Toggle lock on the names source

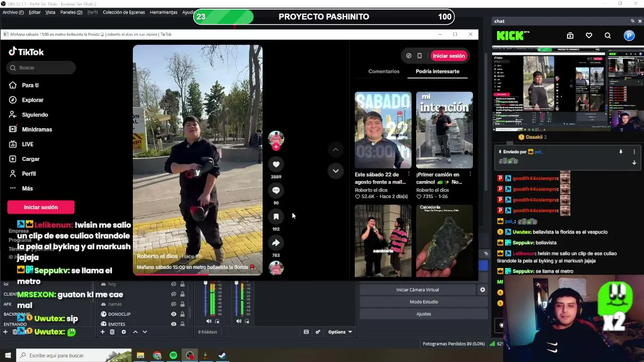182,304
